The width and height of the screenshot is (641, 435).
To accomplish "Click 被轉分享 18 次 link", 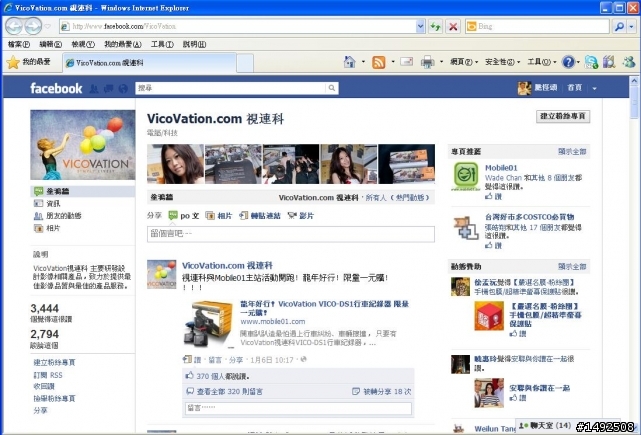I will point(387,392).
